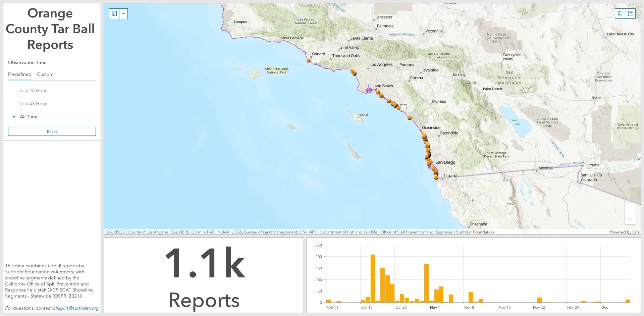Image resolution: width=644 pixels, height=316 pixels.
Task: Select the Last 48 Hours option
Action: point(34,104)
